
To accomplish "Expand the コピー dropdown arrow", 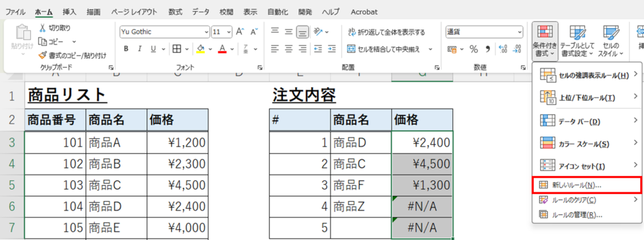I will (74, 41).
